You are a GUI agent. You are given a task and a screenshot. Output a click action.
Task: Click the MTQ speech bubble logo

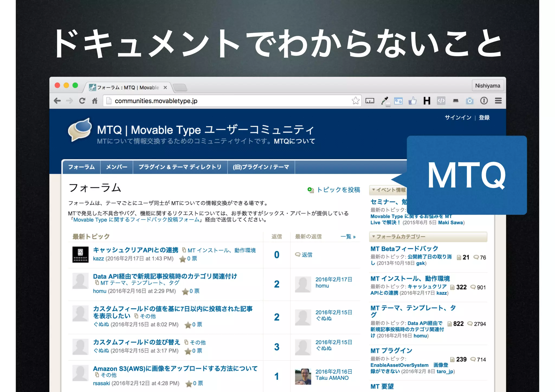point(80,130)
